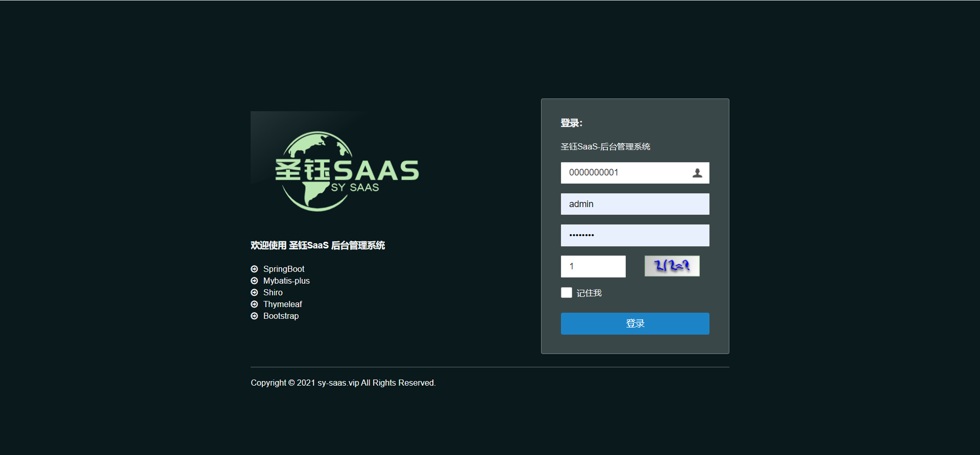Click the arrow icon beside Thymeleaf

[x=254, y=304]
